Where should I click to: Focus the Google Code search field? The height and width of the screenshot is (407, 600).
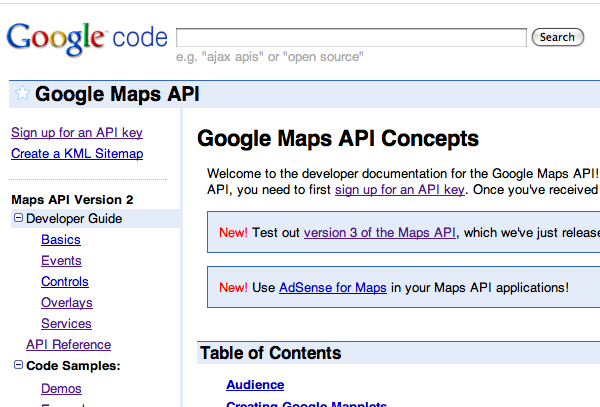coord(351,37)
